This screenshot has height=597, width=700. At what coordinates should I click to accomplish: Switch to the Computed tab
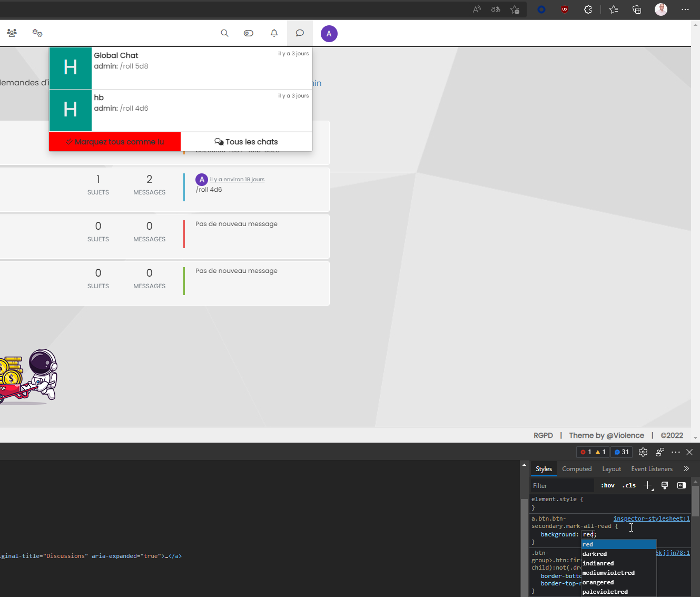(x=577, y=469)
